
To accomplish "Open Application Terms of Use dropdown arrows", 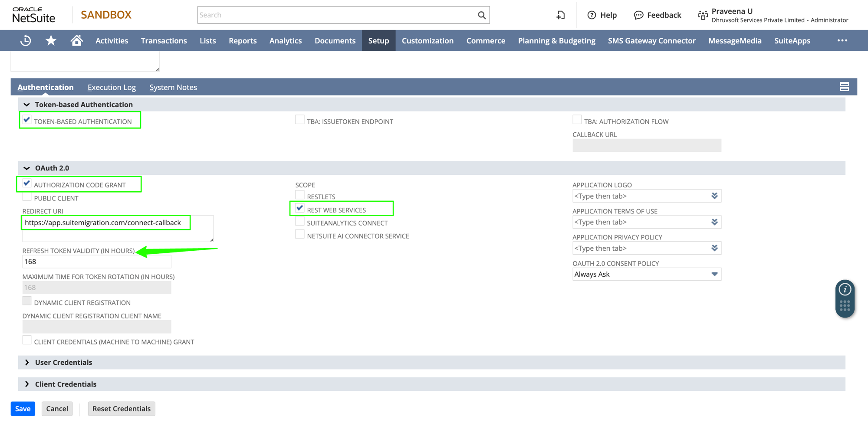I will (714, 222).
